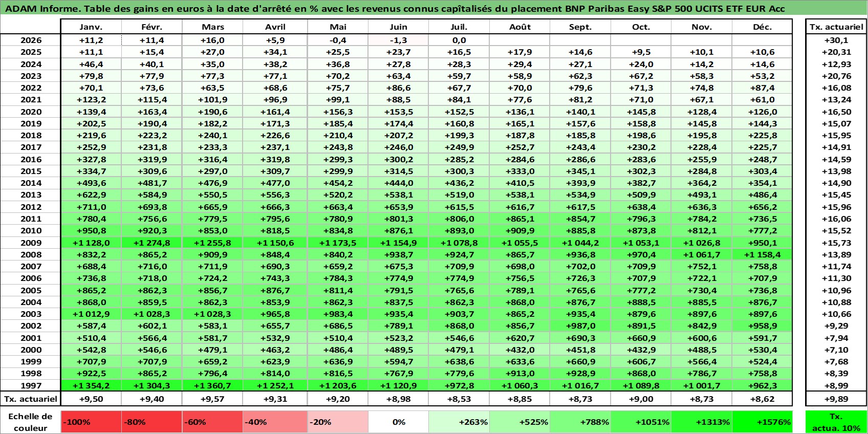Click the '+115,4' cell for February 2021
The image size is (868, 434).
152,99
